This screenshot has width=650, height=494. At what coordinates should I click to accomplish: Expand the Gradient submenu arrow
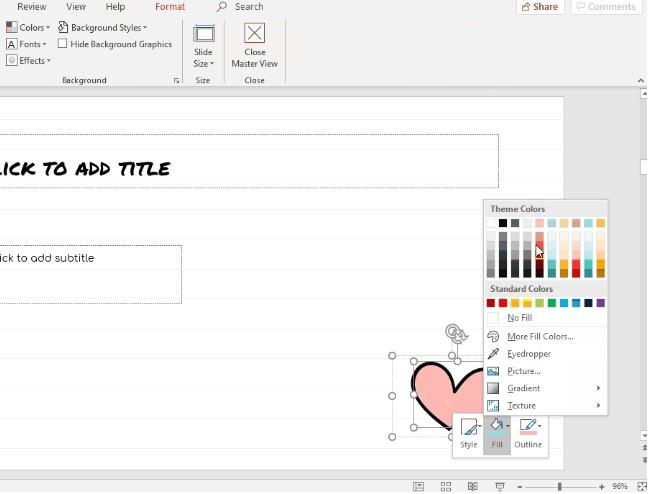click(x=598, y=388)
